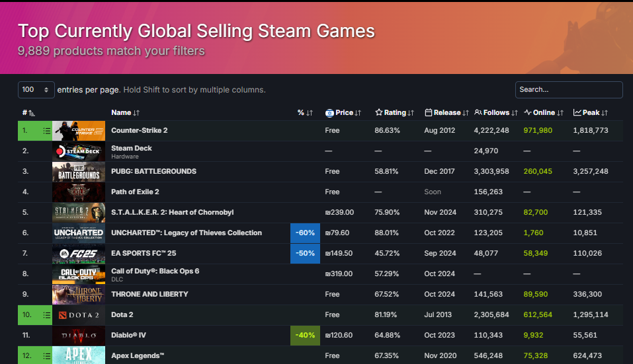This screenshot has width=633, height=364.
Task: Click the Nov 2020 release date for Apex Legends
Action: point(441,356)
